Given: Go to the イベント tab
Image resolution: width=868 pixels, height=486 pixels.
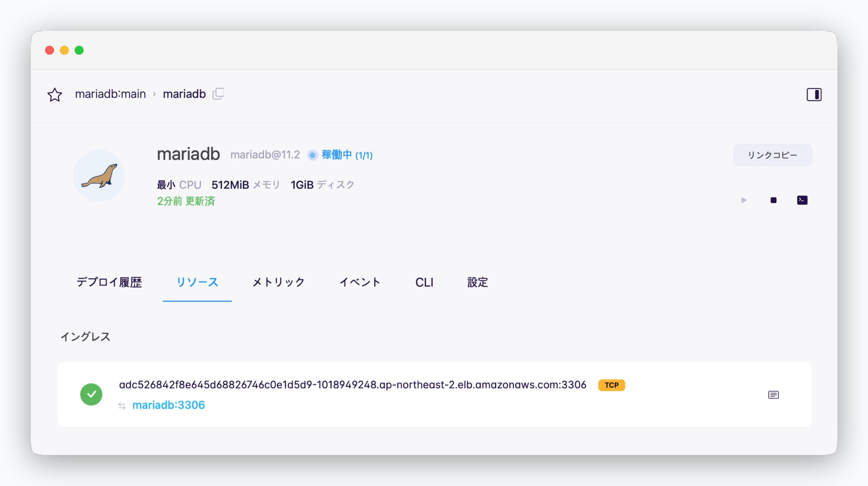Looking at the screenshot, I should (360, 282).
